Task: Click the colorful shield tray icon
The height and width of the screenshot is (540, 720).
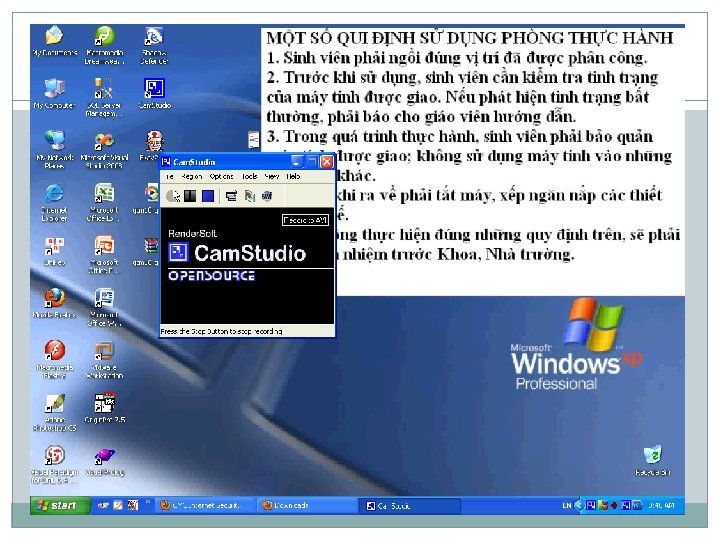Action: pos(603,506)
